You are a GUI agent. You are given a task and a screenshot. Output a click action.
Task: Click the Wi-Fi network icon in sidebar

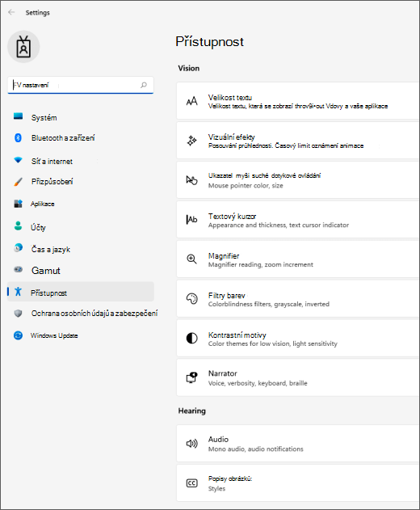[x=19, y=160]
